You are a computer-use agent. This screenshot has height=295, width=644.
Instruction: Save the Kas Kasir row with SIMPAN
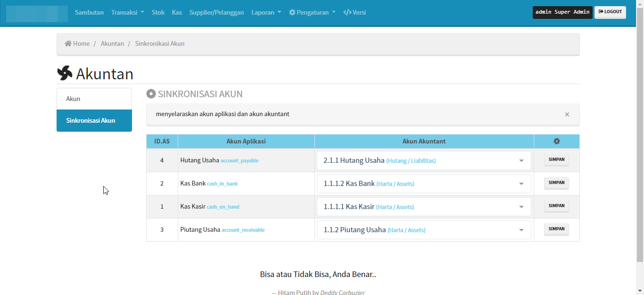[x=556, y=206]
